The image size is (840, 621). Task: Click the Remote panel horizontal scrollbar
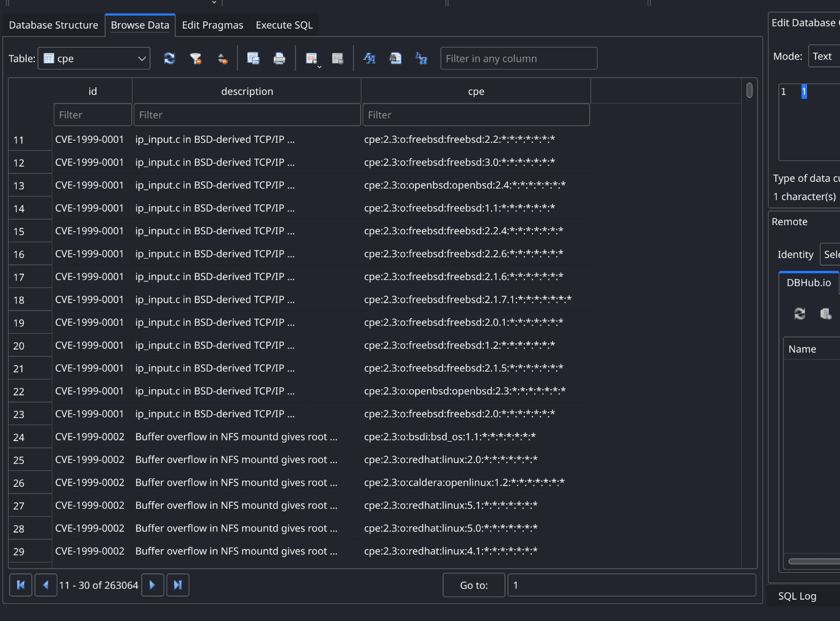(x=814, y=561)
